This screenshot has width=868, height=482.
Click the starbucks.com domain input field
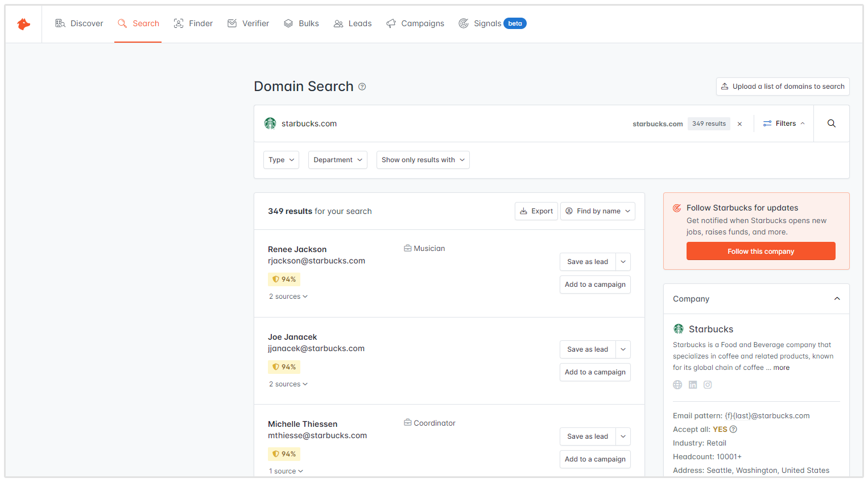click(444, 123)
